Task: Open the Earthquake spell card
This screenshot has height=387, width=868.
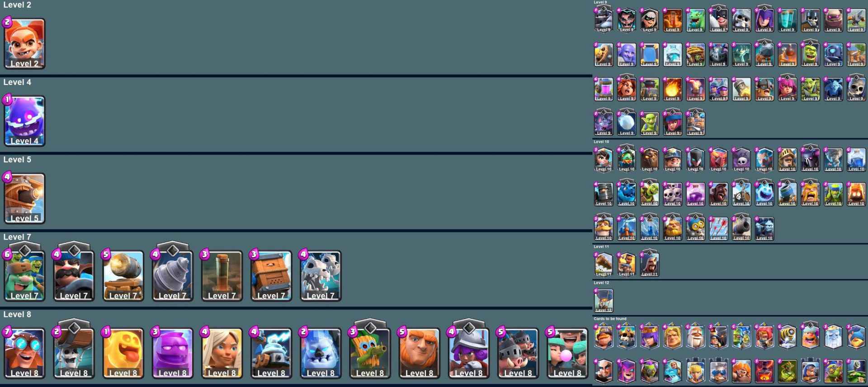Action: (x=222, y=276)
